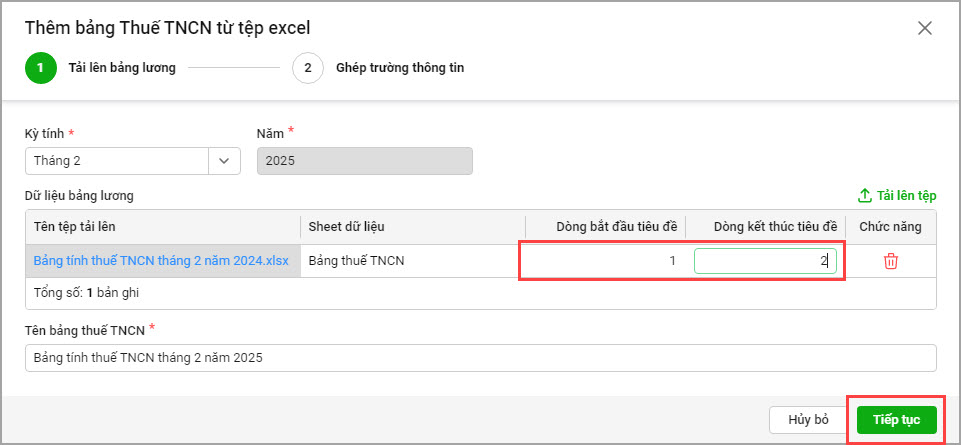Image resolution: width=961 pixels, height=445 pixels.
Task: Click the Sheet dữ liệu column header
Action: [x=347, y=227]
